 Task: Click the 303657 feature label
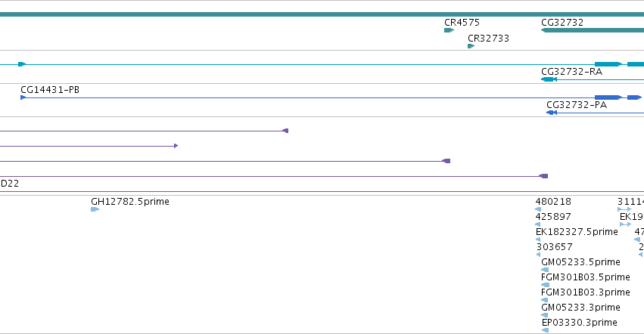coord(554,247)
